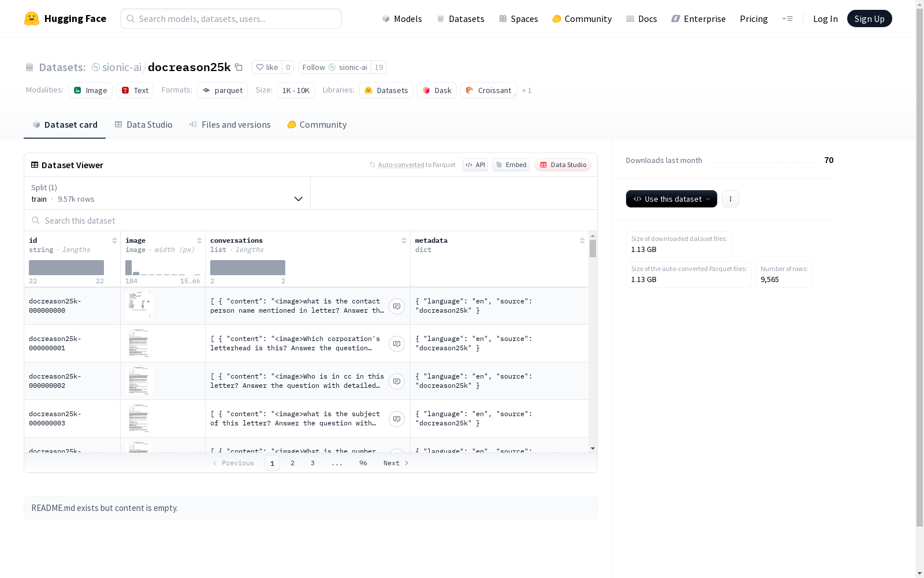Expand the +1 more libraries
Screen dimensions: 924x578
pos(527,90)
